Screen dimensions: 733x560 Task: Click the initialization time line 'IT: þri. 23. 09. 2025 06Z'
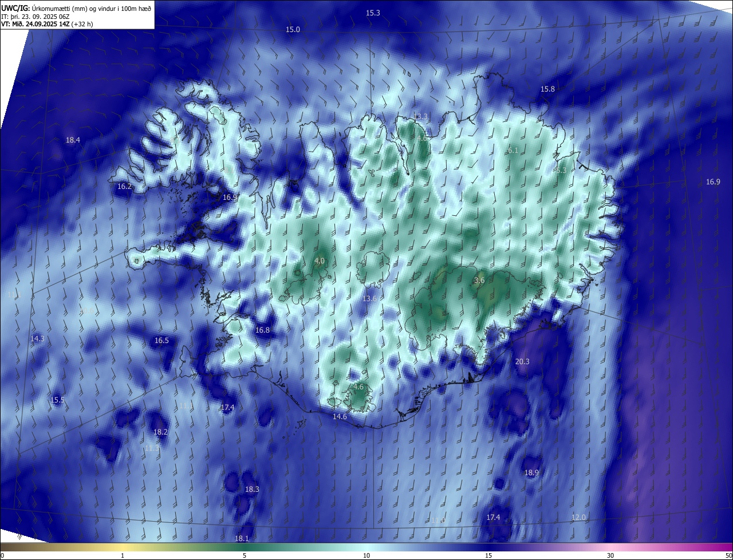pyautogui.click(x=35, y=16)
